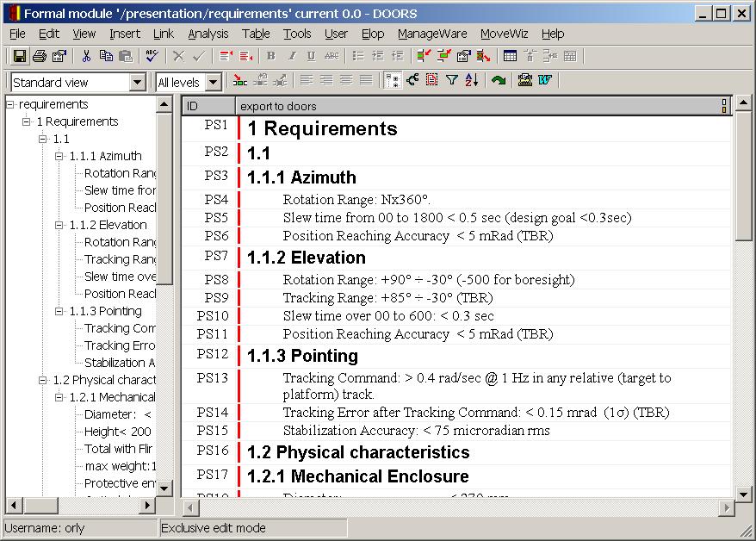This screenshot has width=756, height=541.
Task: Open the Link menu
Action: coord(164,34)
